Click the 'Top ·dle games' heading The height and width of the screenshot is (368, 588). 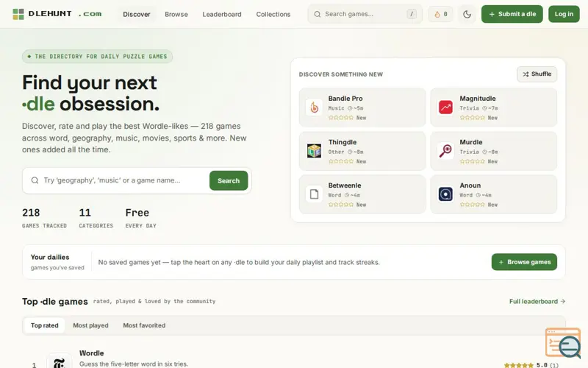point(54,302)
